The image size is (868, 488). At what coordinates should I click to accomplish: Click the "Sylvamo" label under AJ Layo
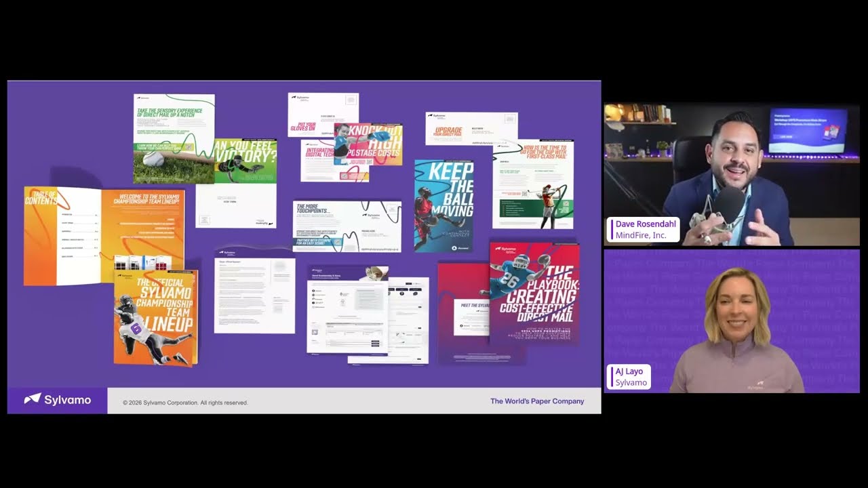point(631,383)
